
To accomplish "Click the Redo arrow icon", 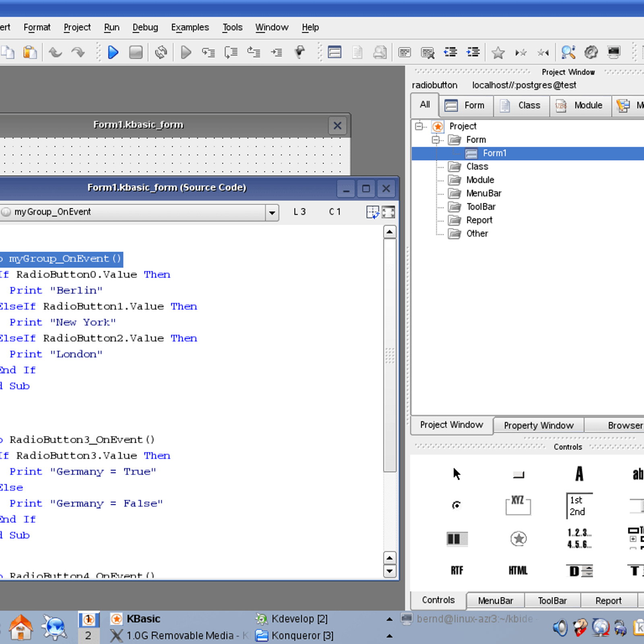I will (x=78, y=52).
